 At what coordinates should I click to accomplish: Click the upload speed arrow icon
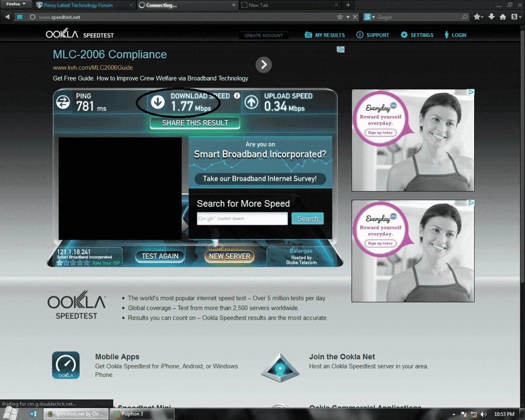coord(251,102)
